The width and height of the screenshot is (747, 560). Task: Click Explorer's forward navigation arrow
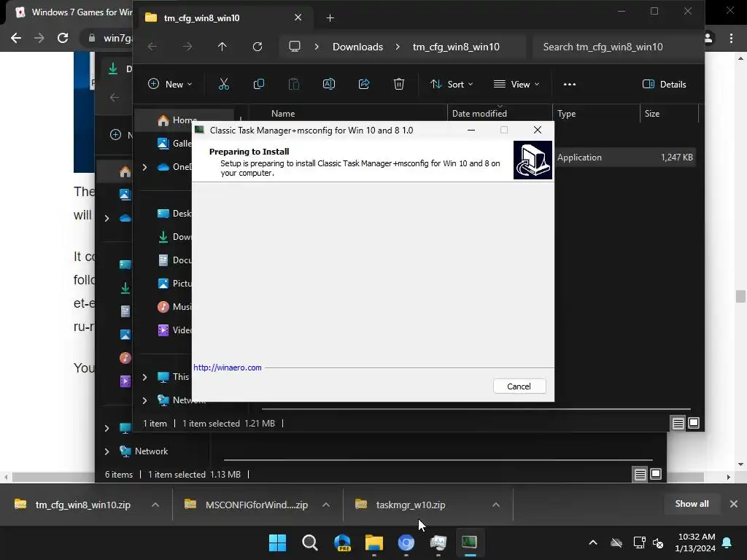187,46
